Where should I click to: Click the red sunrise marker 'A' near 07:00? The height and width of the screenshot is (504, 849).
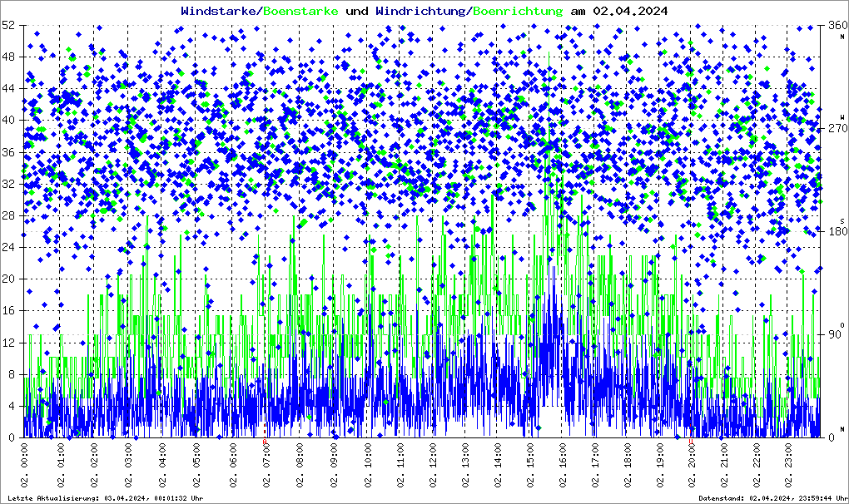tap(264, 442)
